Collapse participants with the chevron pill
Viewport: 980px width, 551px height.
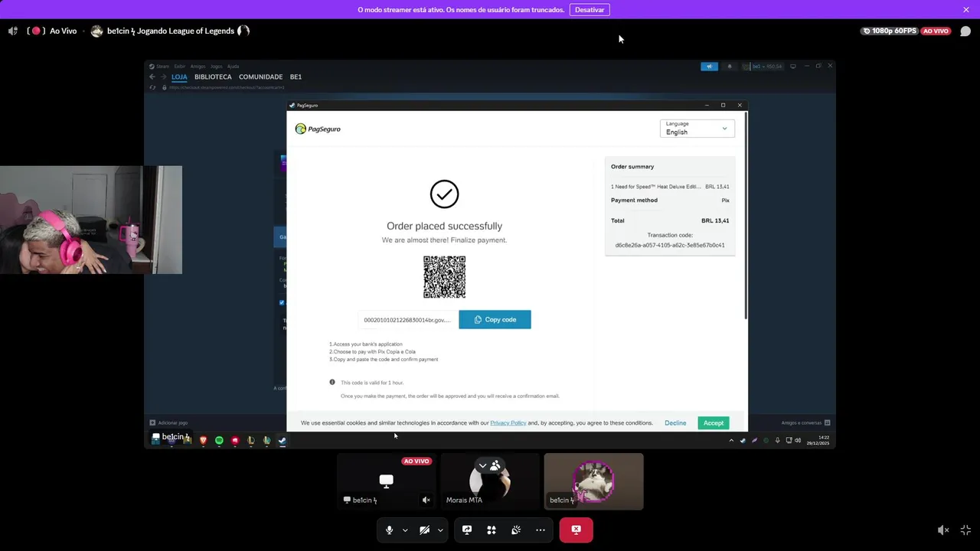tap(489, 465)
